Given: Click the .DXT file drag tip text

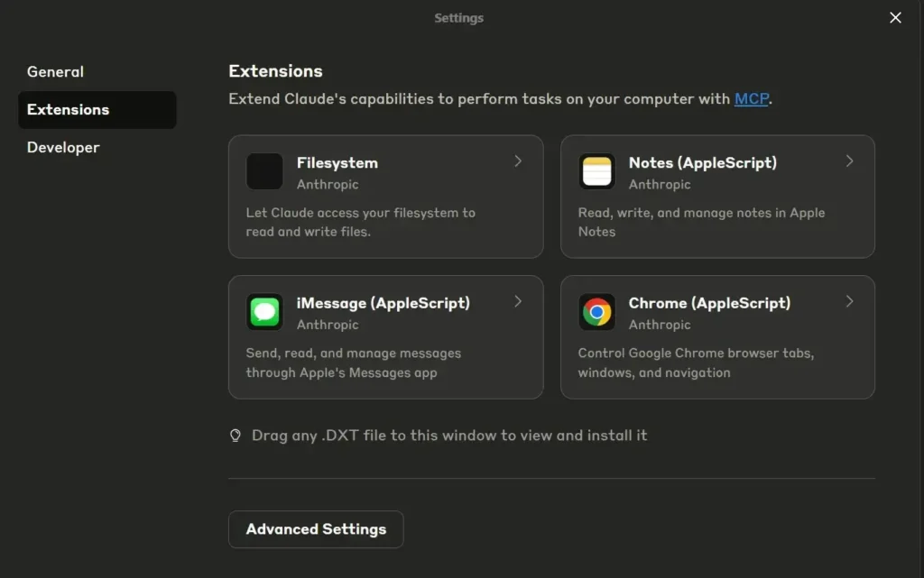Looking at the screenshot, I should [449, 436].
